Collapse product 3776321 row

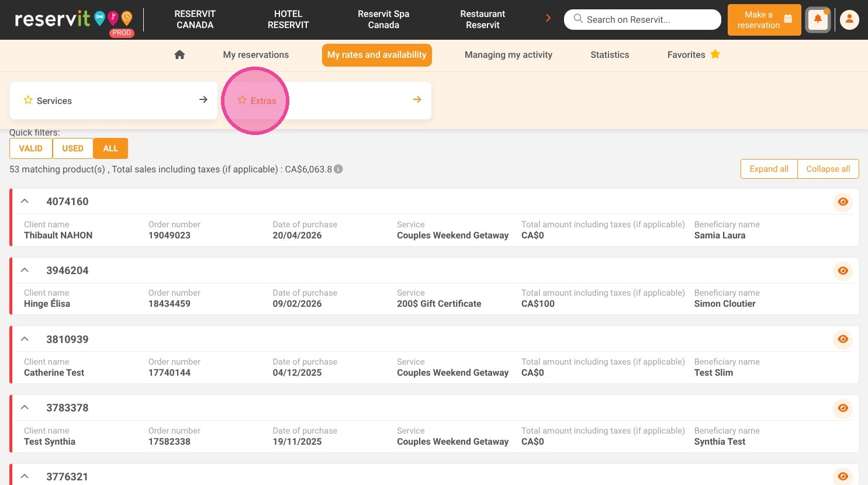point(25,476)
